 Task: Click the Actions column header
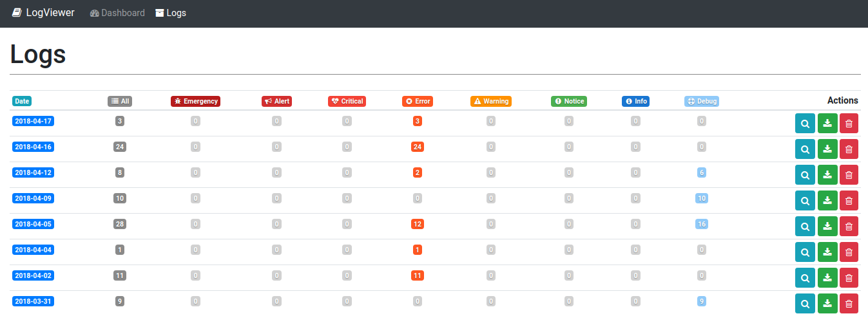[843, 100]
